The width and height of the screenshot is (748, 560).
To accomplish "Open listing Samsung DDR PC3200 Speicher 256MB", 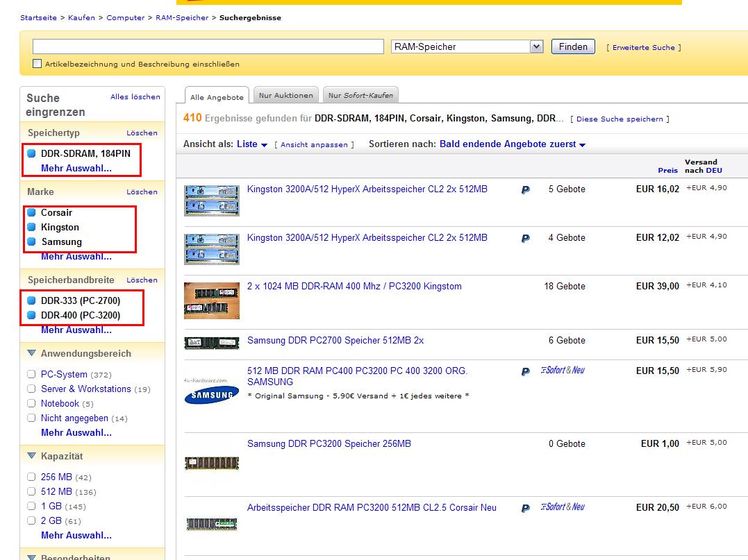I will (x=329, y=444).
